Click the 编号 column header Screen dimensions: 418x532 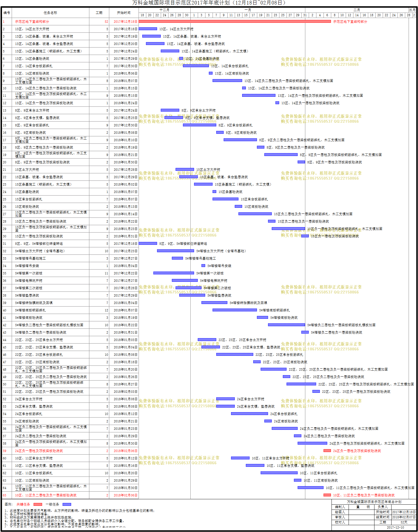click(7, 13)
